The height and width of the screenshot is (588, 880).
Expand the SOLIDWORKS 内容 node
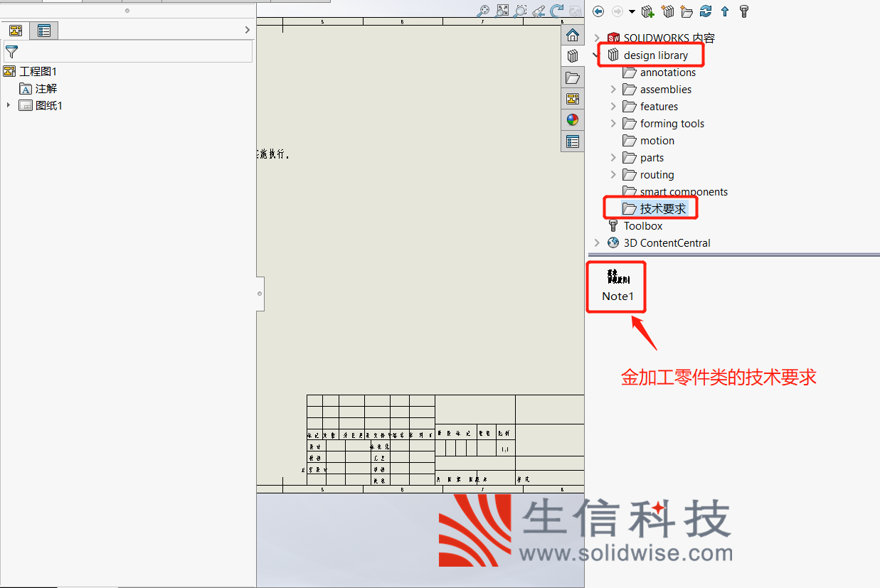597,38
